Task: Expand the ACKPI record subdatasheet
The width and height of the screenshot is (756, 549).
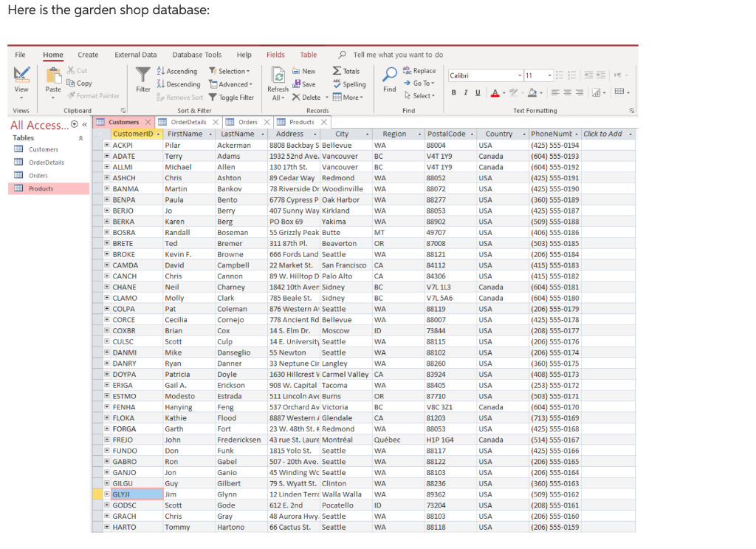Action: click(x=106, y=145)
